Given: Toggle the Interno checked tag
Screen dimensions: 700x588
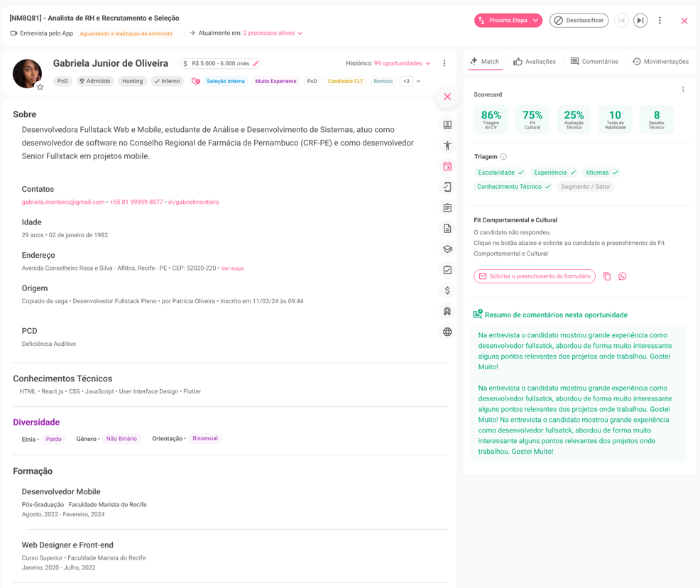Looking at the screenshot, I should pos(168,82).
